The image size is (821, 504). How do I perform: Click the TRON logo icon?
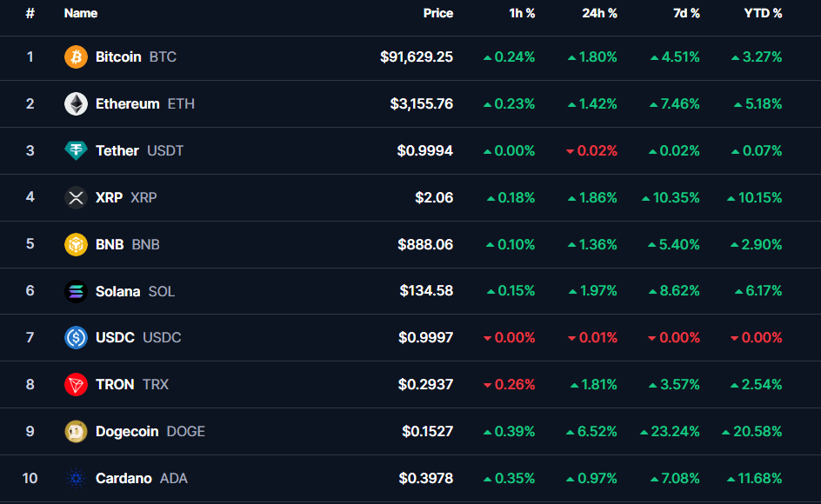click(75, 384)
